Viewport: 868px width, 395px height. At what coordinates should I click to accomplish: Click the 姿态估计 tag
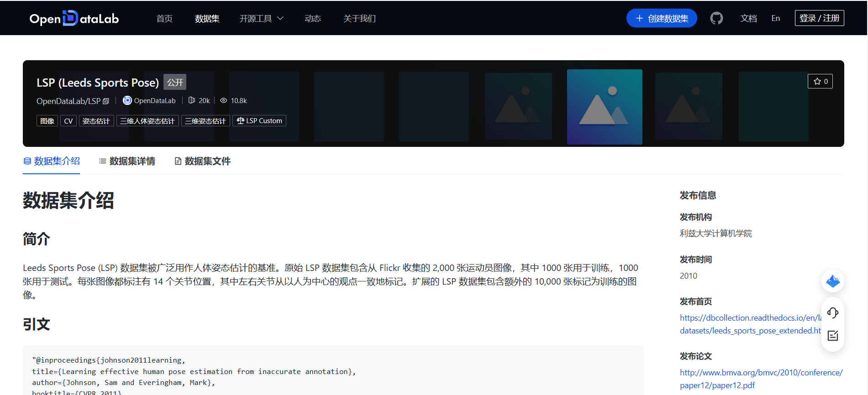[x=96, y=121]
